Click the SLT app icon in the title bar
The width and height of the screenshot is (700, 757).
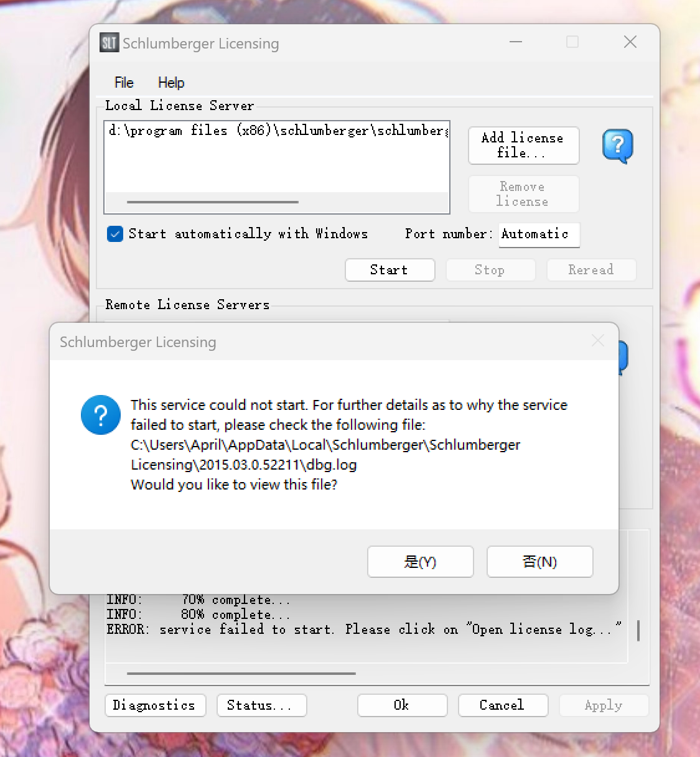tap(109, 42)
